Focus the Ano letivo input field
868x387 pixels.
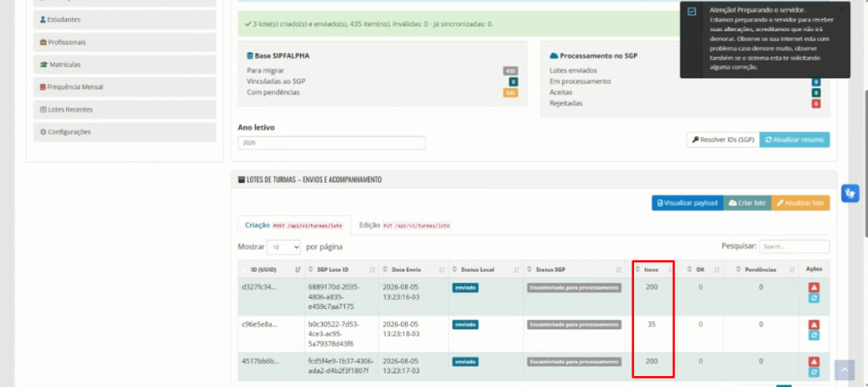[x=331, y=142]
